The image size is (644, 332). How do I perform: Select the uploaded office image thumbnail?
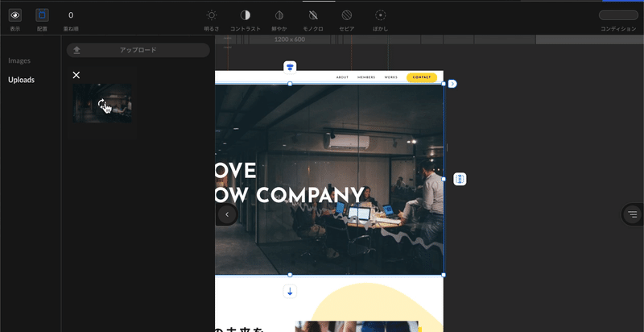pyautogui.click(x=102, y=103)
